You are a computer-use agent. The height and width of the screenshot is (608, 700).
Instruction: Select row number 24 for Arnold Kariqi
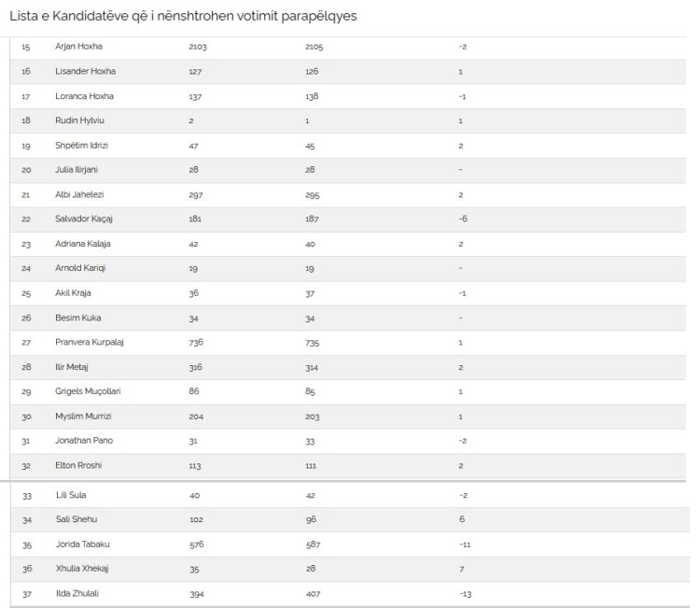[x=26, y=268]
